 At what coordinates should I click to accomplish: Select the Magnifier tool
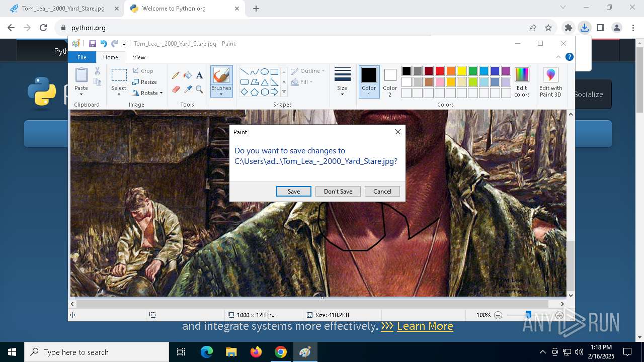click(x=199, y=89)
